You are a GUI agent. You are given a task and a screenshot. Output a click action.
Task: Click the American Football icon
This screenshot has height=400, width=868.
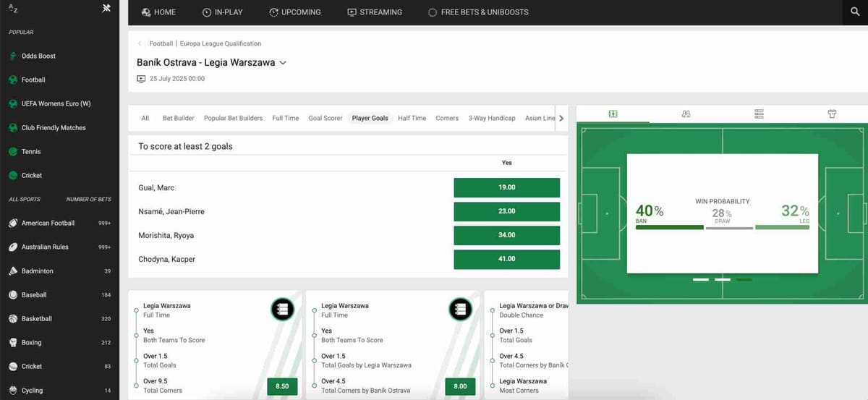(x=13, y=223)
